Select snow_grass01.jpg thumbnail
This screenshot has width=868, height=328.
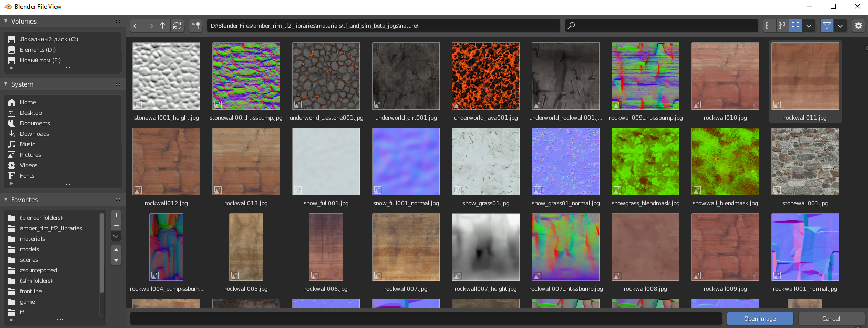coord(486,162)
